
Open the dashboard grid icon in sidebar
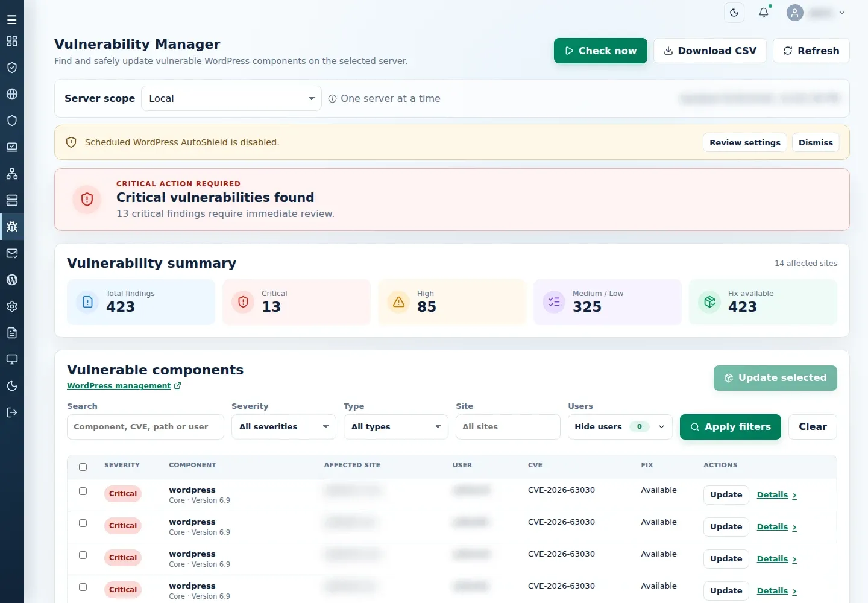(12, 41)
